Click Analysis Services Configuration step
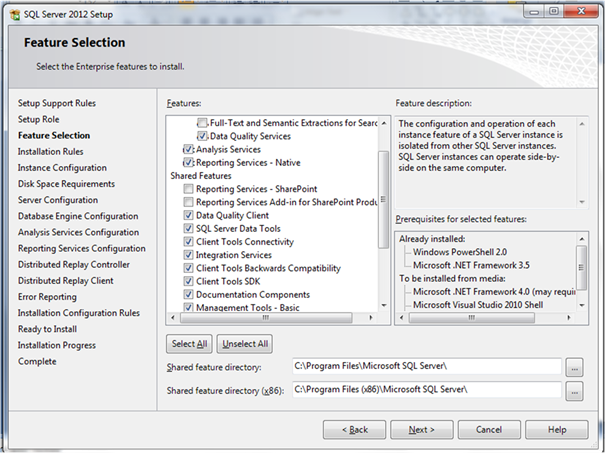The width and height of the screenshot is (605, 453). point(78,232)
